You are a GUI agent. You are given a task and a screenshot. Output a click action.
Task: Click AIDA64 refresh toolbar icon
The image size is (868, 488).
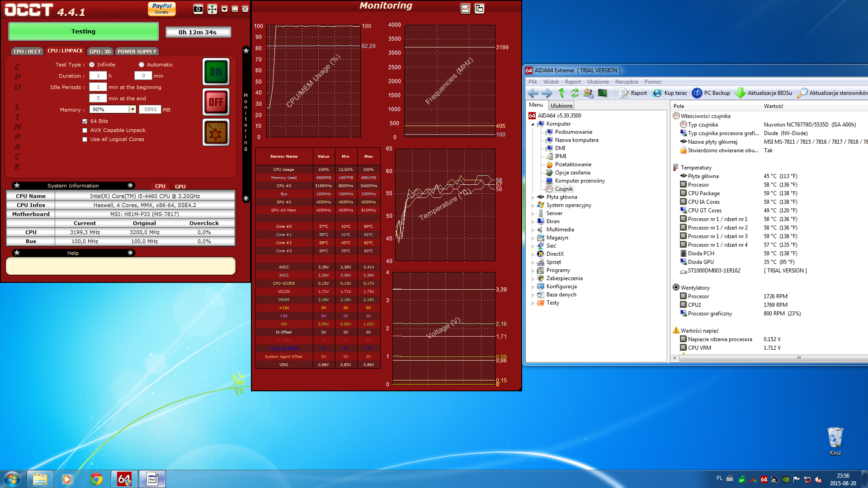pos(575,93)
